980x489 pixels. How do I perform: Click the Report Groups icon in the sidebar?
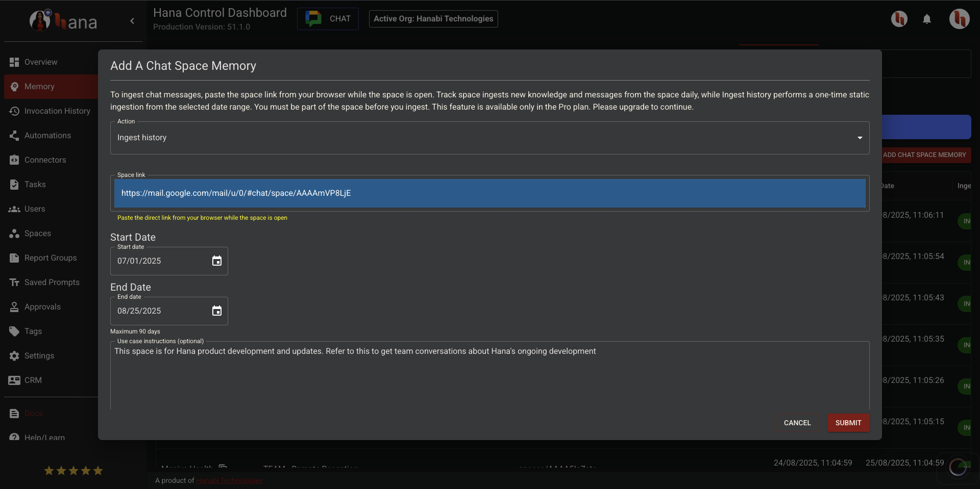click(x=14, y=258)
